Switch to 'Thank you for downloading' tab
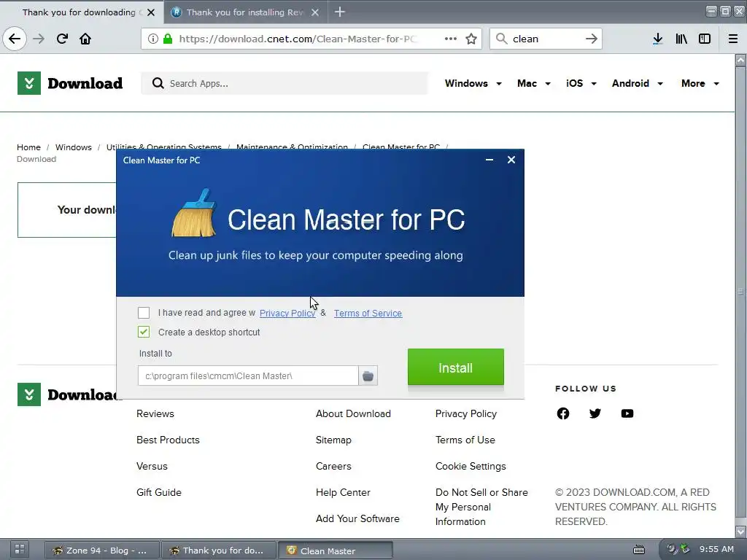Viewport: 747px width, 560px height. pos(79,12)
